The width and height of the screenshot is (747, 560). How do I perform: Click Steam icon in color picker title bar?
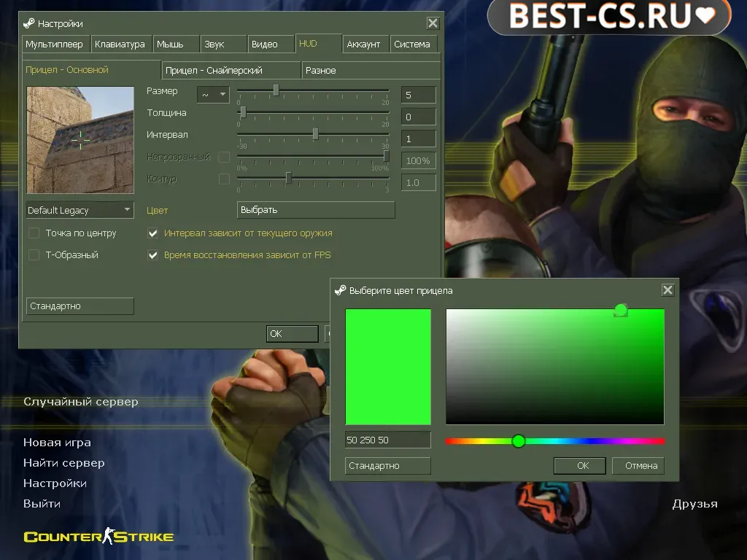pyautogui.click(x=340, y=290)
